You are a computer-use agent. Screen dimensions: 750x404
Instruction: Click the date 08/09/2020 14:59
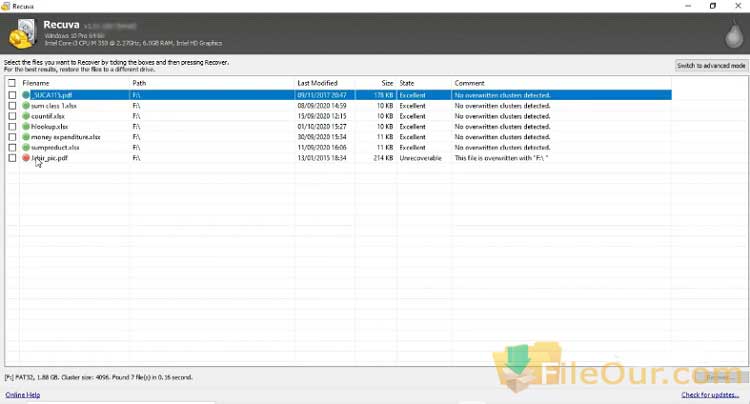click(322, 106)
